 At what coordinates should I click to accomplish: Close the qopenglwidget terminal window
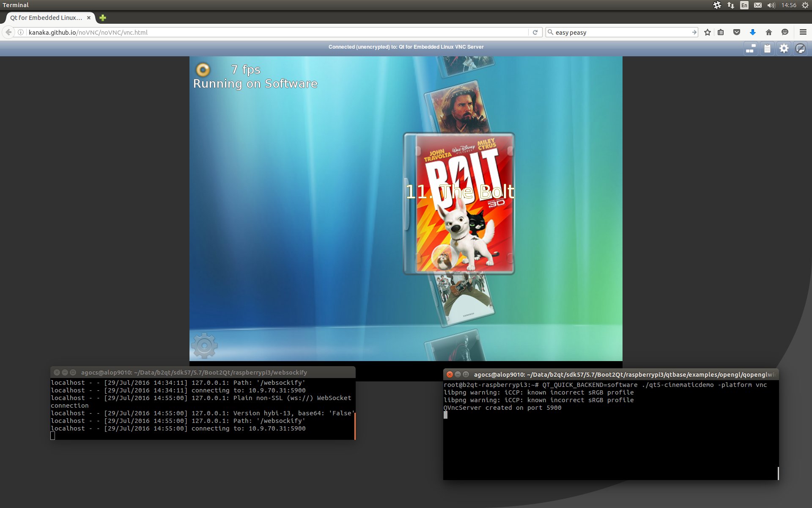click(x=450, y=375)
